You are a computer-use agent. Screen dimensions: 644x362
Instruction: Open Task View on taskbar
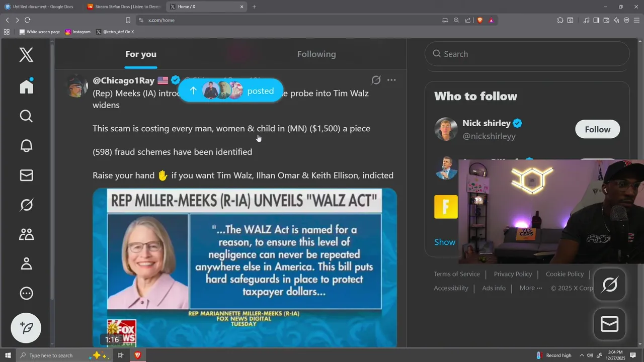121,355
